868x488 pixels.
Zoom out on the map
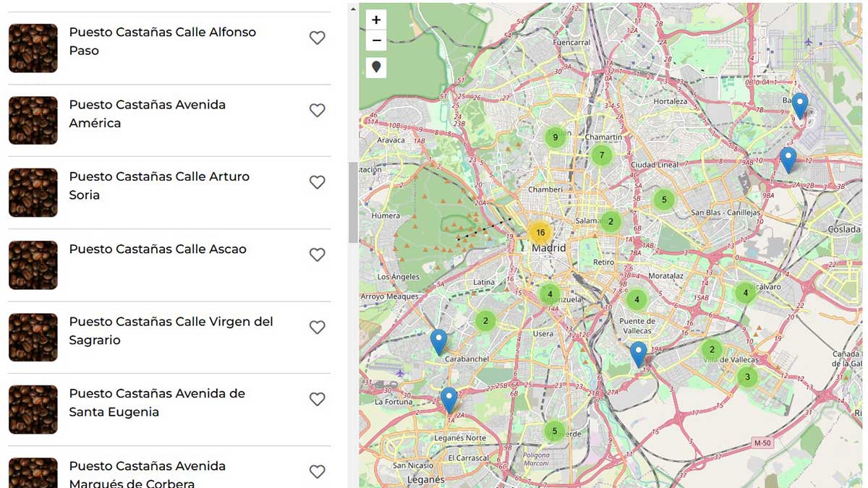[376, 41]
